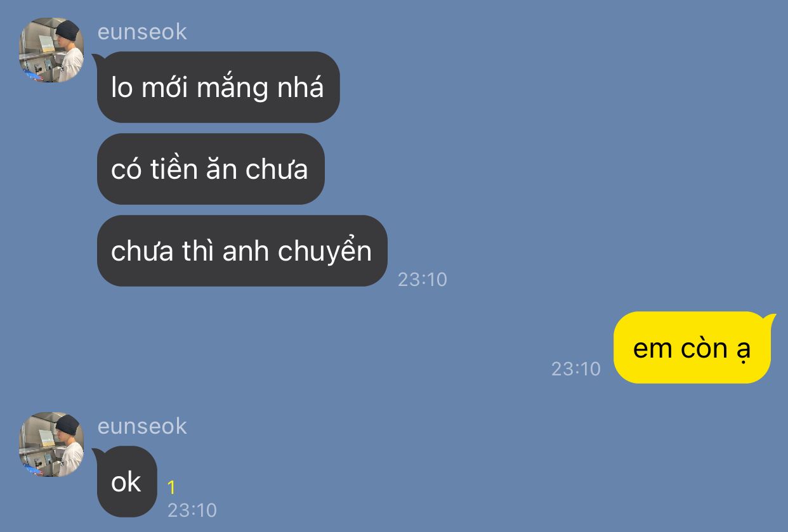Screen dimensions: 788x532
Task: Select the eunseok name above the "ok" bubble
Action: pos(142,426)
